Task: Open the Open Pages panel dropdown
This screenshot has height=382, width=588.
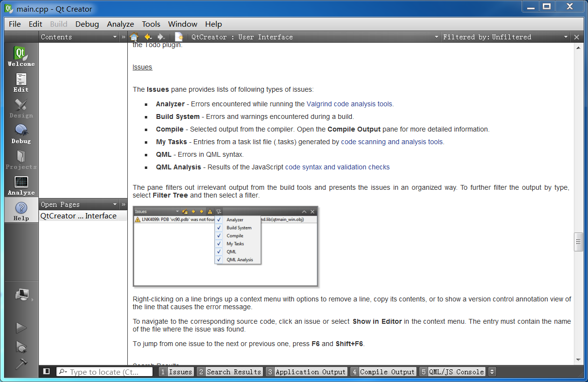Action: 115,204
